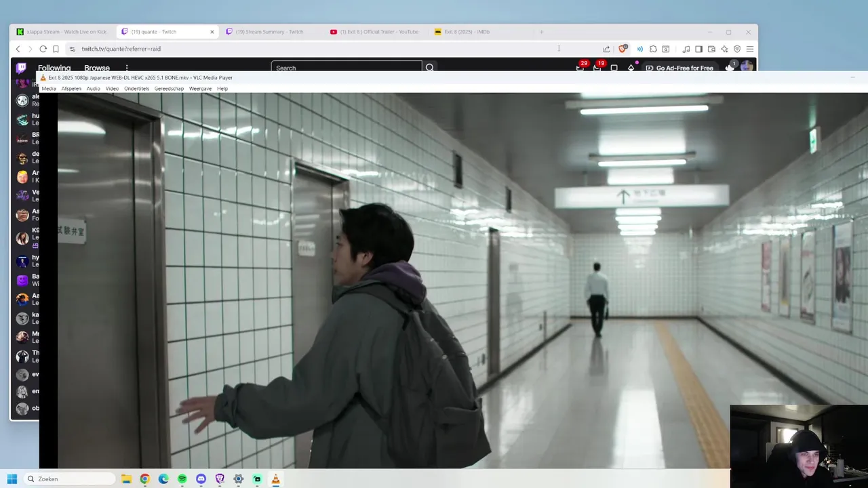Open the Video menu in VLC
This screenshot has height=488, width=868.
112,89
